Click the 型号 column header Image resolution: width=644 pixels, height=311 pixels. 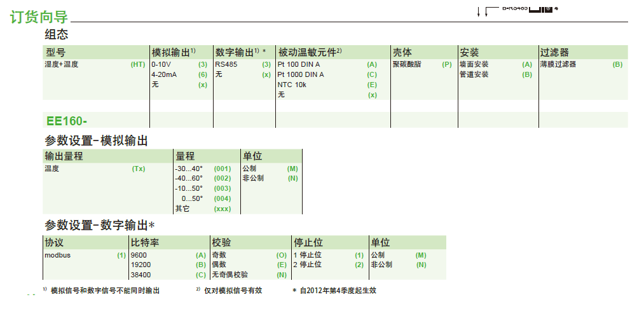tap(56, 52)
